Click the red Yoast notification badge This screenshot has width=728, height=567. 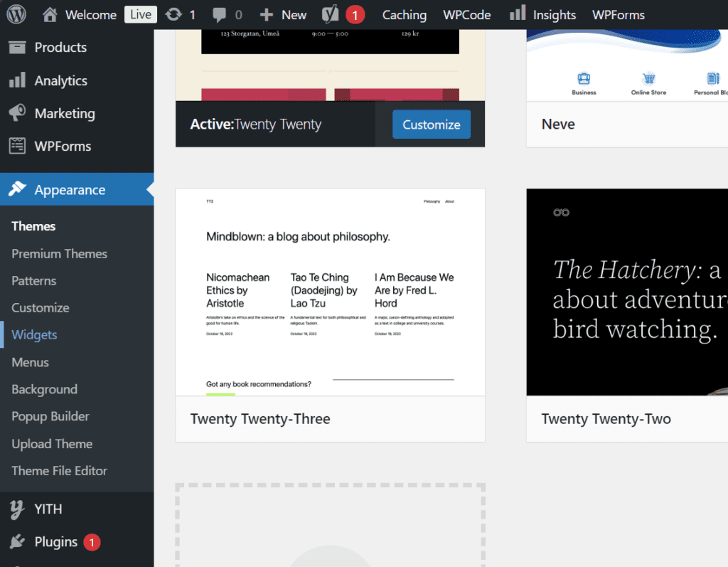[x=355, y=15]
